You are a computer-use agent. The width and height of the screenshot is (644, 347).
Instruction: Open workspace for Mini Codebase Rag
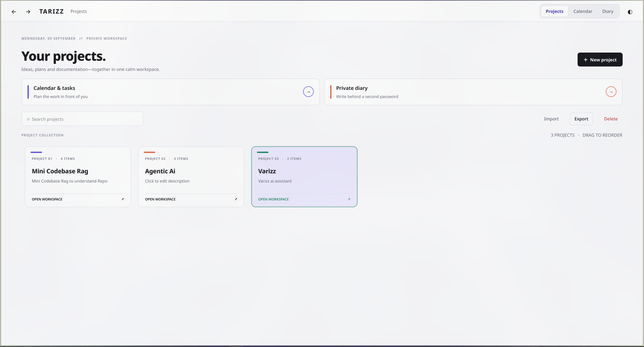(47, 199)
